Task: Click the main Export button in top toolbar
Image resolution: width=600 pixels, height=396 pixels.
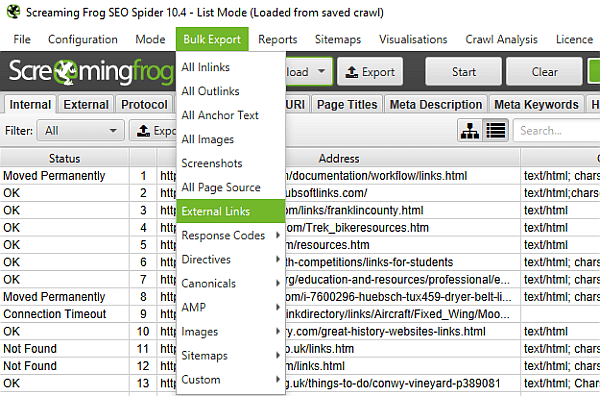Action: pyautogui.click(x=370, y=72)
